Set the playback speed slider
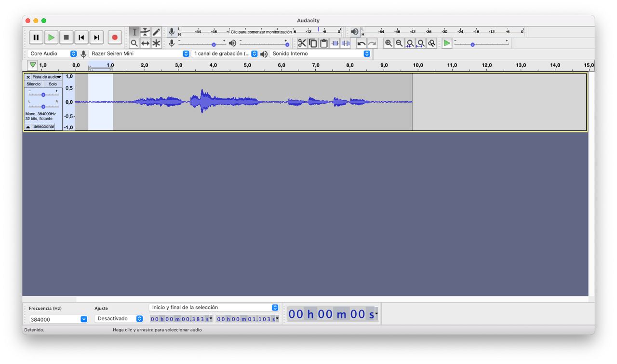This screenshot has width=617, height=364. [x=481, y=43]
